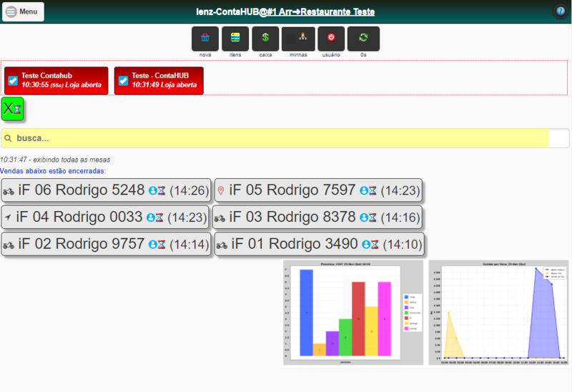Click the Restaurante Teste title link

click(x=321, y=11)
